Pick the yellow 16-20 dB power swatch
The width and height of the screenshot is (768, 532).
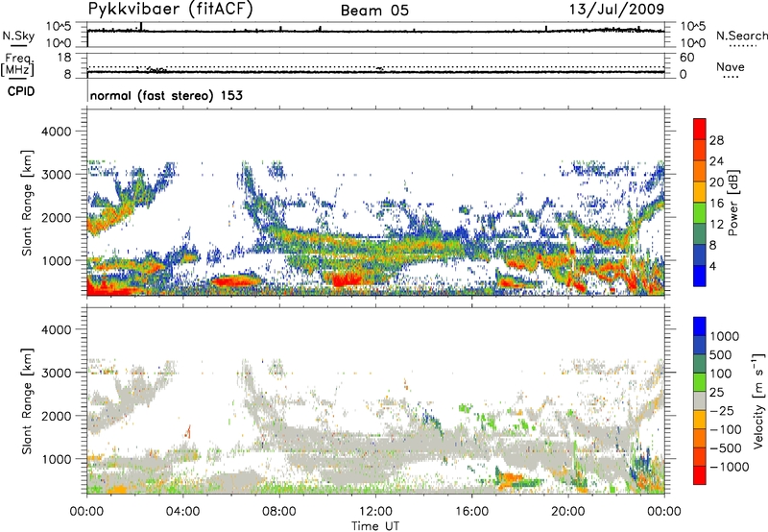[x=700, y=192]
